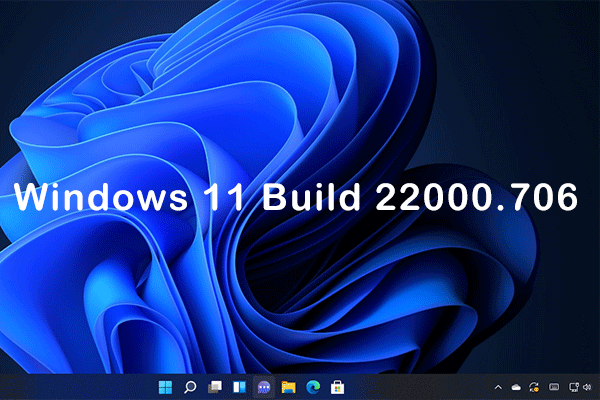Show hidden system tray icons

tap(498, 387)
